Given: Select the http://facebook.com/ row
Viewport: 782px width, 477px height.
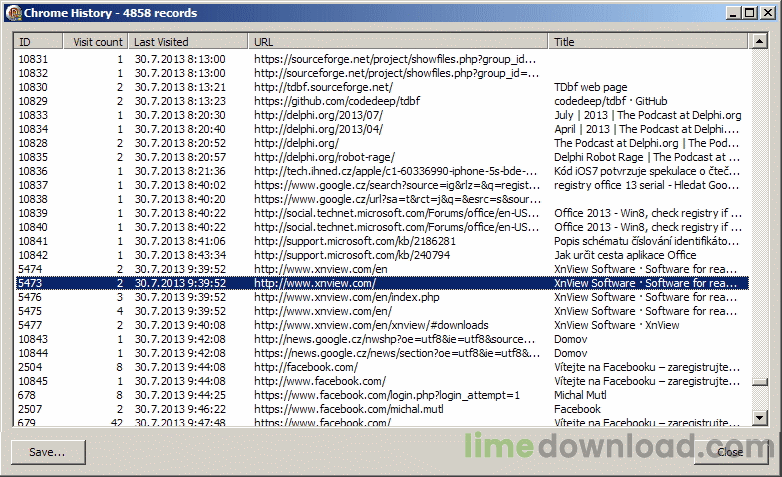Looking at the screenshot, I should (x=382, y=367).
